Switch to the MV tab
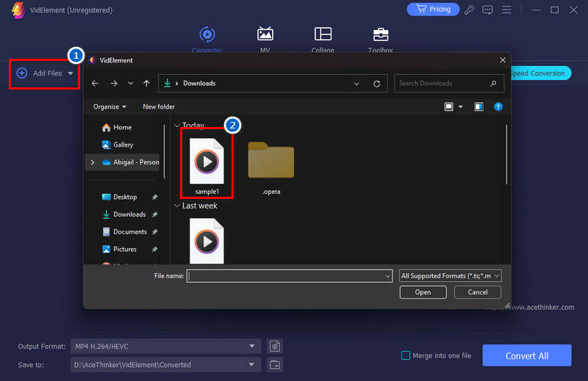This screenshot has width=588, height=381. point(265,40)
